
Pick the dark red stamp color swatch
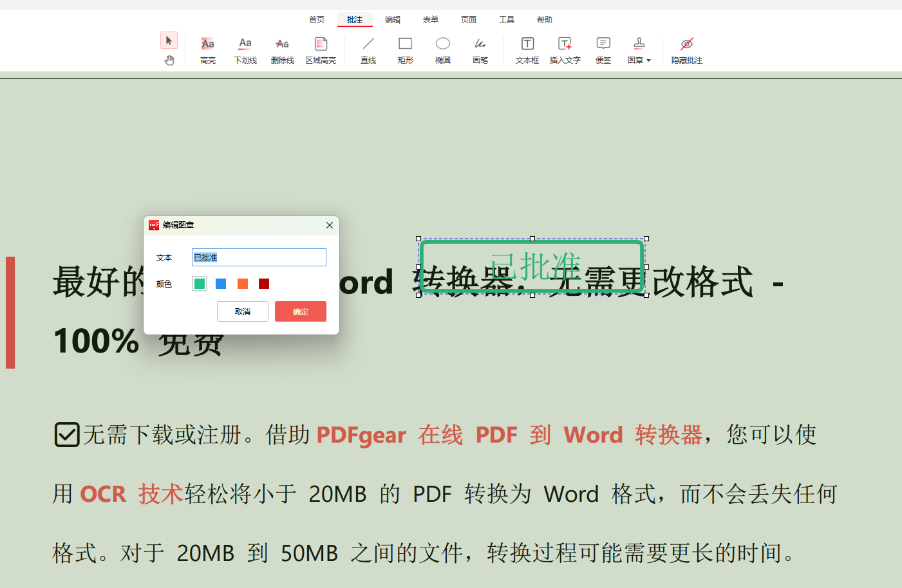pyautogui.click(x=264, y=284)
